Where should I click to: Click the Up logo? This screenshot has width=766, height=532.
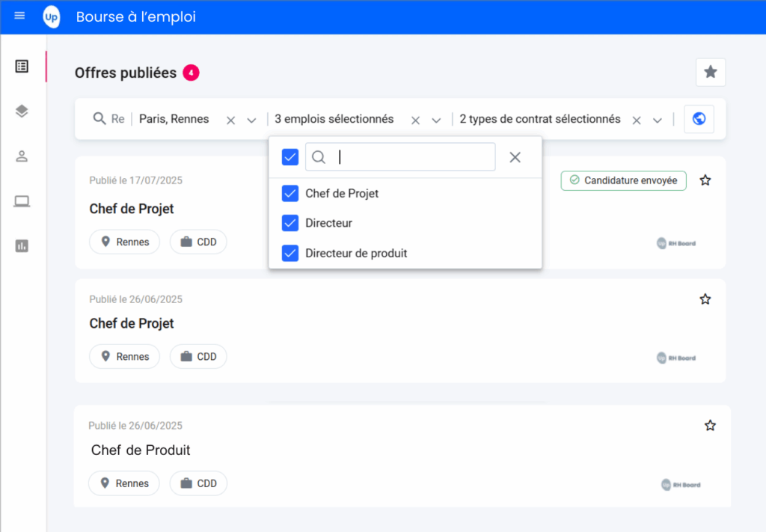[52, 17]
